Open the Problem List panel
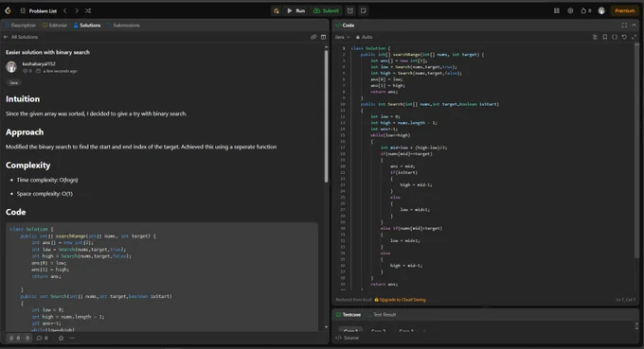This screenshot has width=644, height=349. (x=39, y=11)
